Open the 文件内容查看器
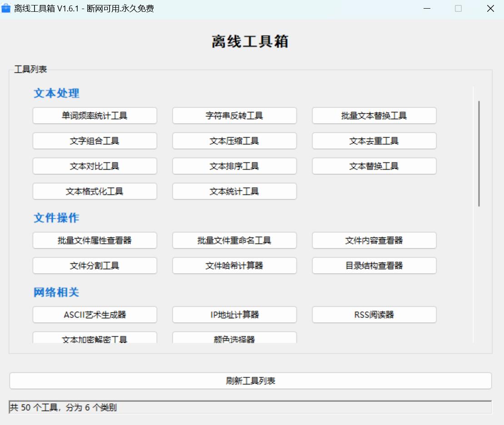Viewport: 504px width, 425px height. click(374, 240)
